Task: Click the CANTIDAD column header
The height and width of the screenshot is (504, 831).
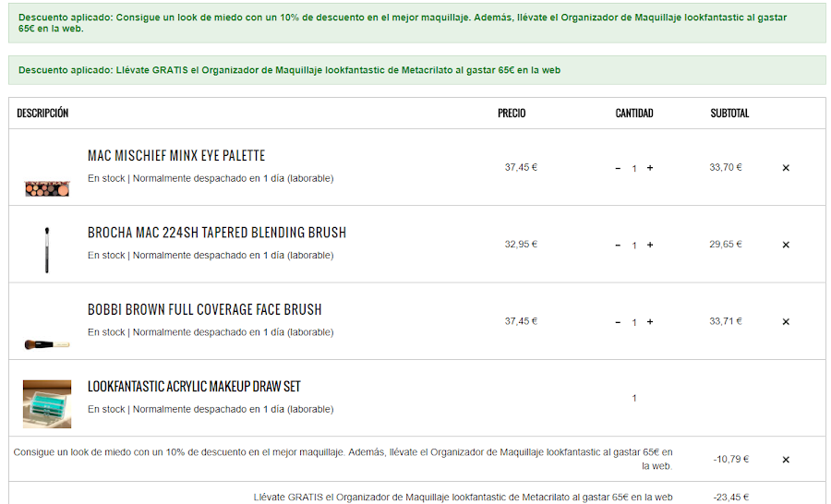Action: pos(633,113)
